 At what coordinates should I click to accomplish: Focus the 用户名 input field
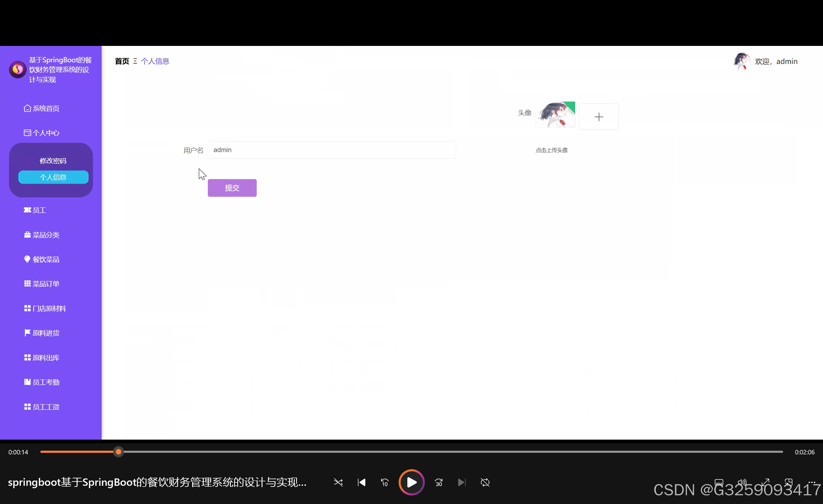332,150
